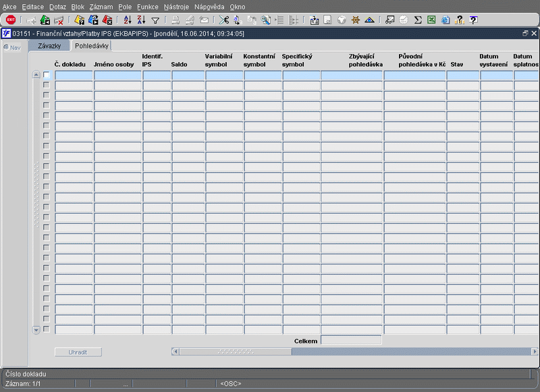The height and width of the screenshot is (392, 540).
Task: Export to Excel using green icon
Action: [431, 20]
